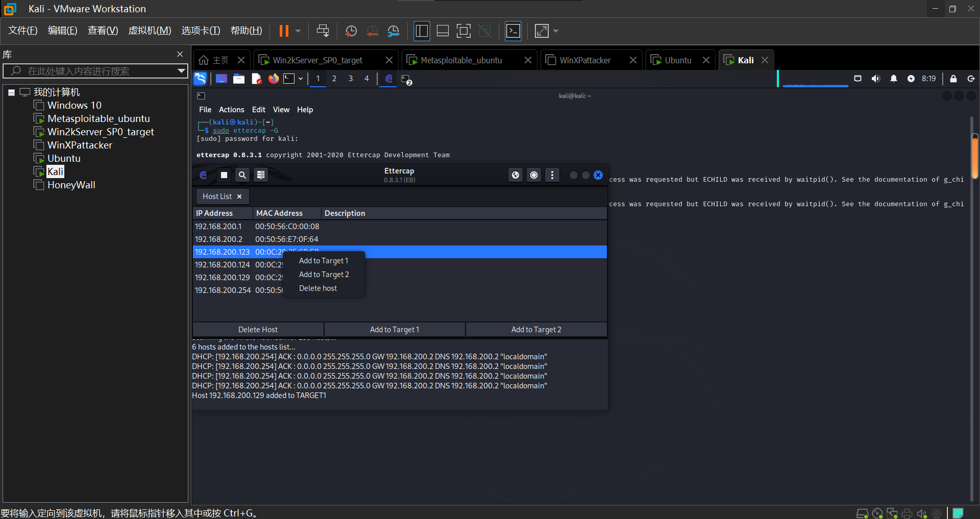Click terminal vertical scrollbar thumb

click(974, 156)
